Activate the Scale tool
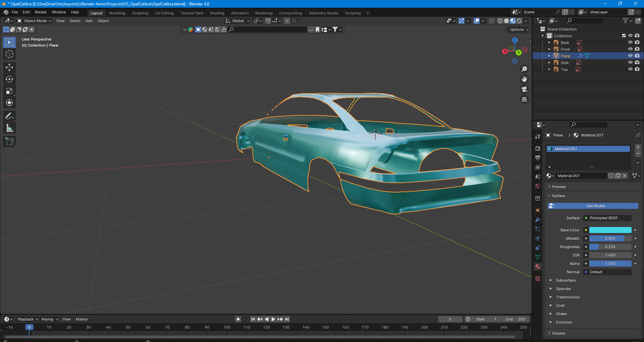 tap(9, 91)
